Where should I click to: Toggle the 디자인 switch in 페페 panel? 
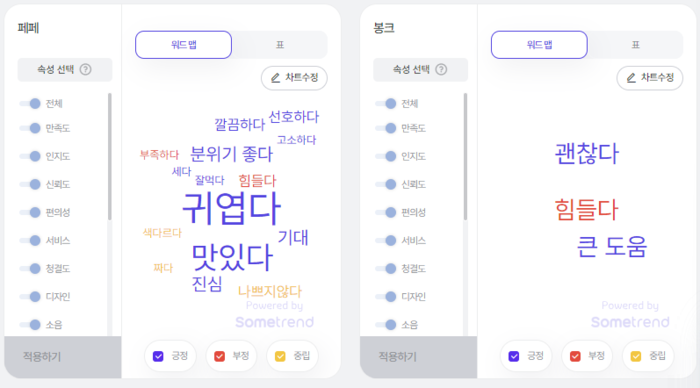coord(30,296)
